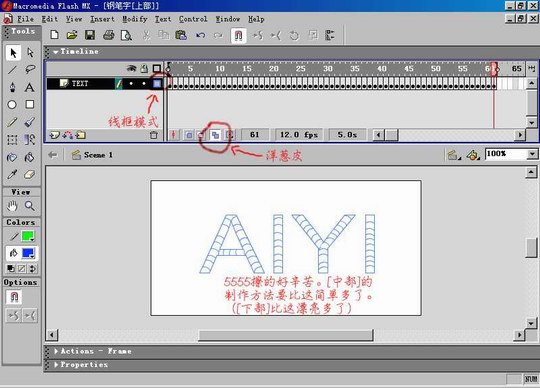Select the Ink Bottle tool
The width and height of the screenshot is (540, 388).
coord(12,157)
